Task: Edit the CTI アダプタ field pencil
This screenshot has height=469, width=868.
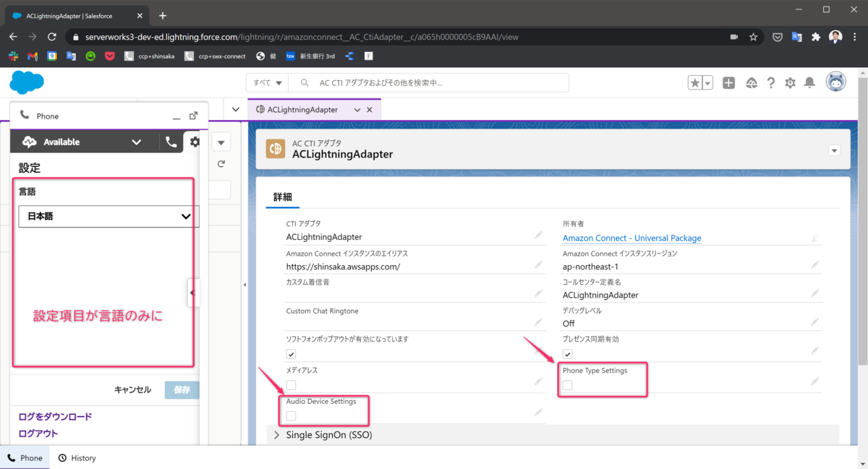Action: coord(538,236)
